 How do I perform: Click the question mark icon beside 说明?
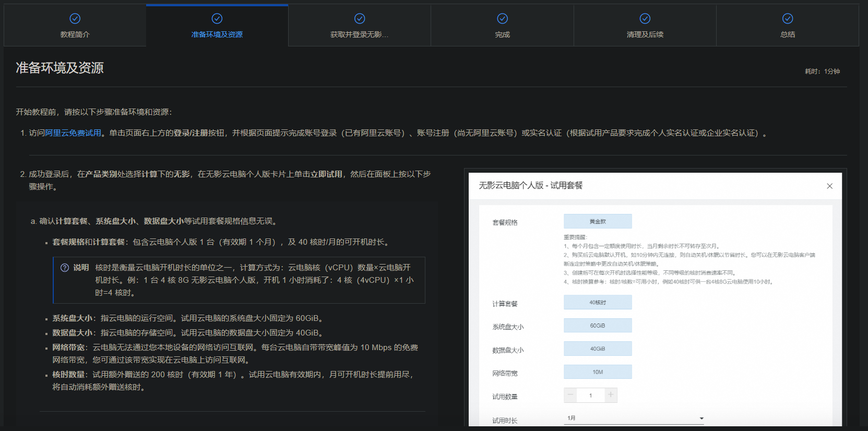tap(65, 268)
